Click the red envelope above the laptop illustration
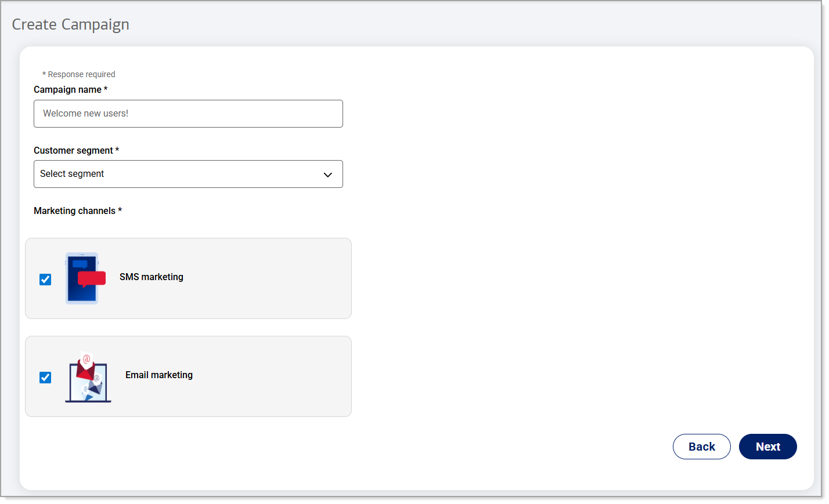 click(x=85, y=367)
